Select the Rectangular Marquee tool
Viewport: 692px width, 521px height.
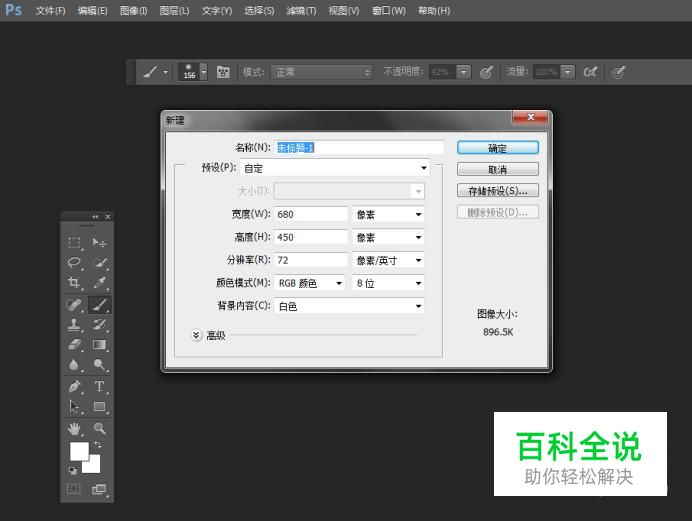coord(74,243)
